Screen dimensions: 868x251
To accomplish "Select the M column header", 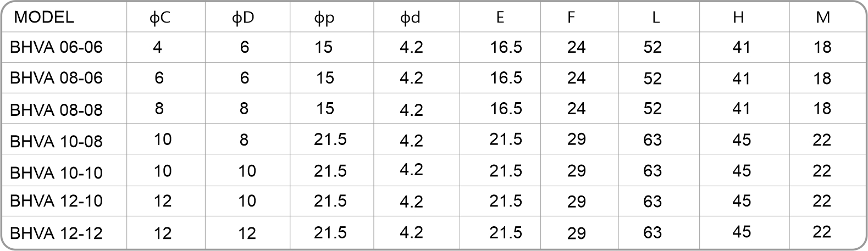I will [822, 18].
